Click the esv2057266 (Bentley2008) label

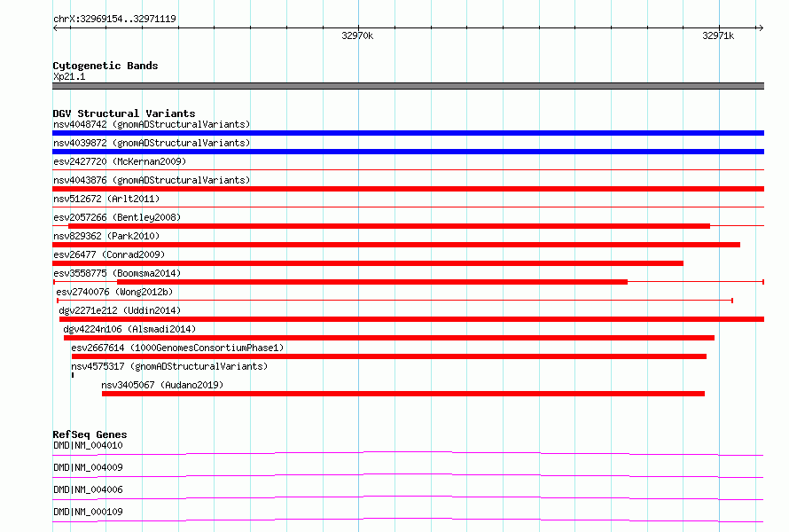point(117,217)
